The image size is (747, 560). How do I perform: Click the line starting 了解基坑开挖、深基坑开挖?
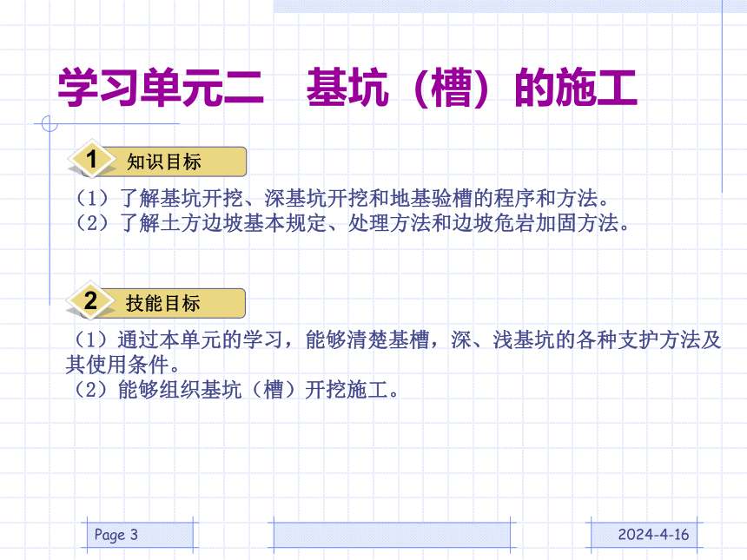(x=341, y=198)
